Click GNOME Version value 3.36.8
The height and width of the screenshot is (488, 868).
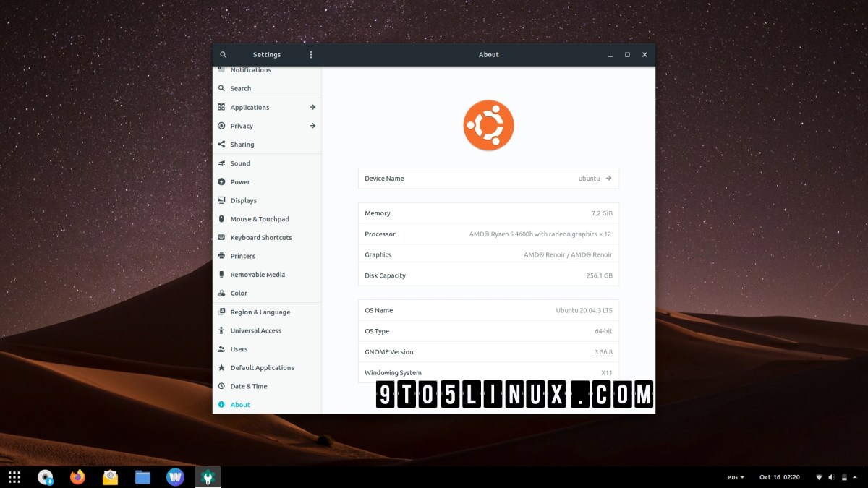click(x=603, y=352)
